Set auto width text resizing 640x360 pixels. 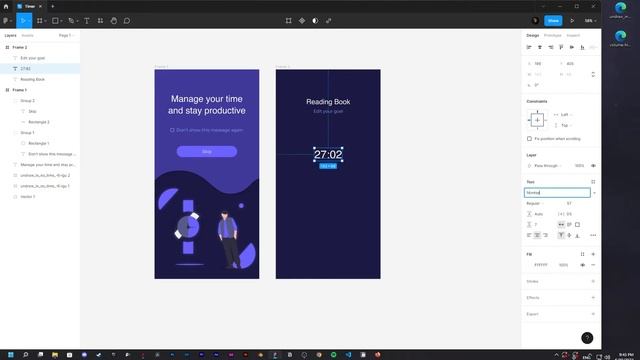[x=561, y=224]
